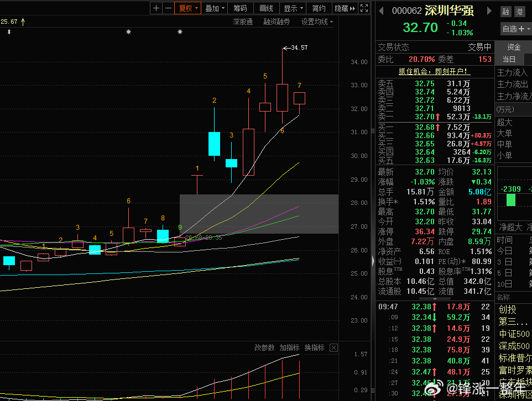532x401 pixels.
Task: Click the 金额 value 5.08亿
Action: (x=479, y=192)
